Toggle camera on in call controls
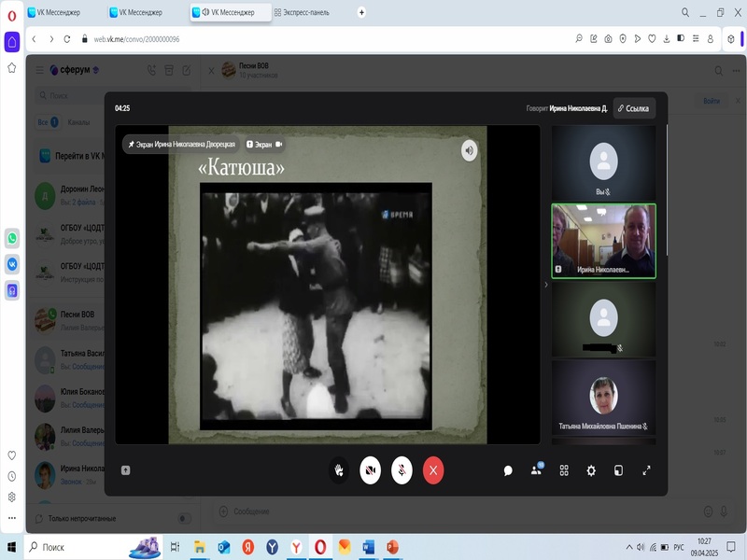 [x=370, y=470]
